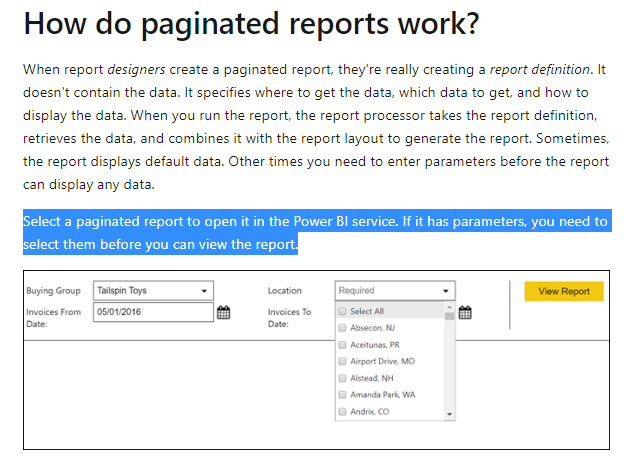Check the Amanda Park, WA location
Screen dimensions: 636x461
pyautogui.click(x=342, y=395)
